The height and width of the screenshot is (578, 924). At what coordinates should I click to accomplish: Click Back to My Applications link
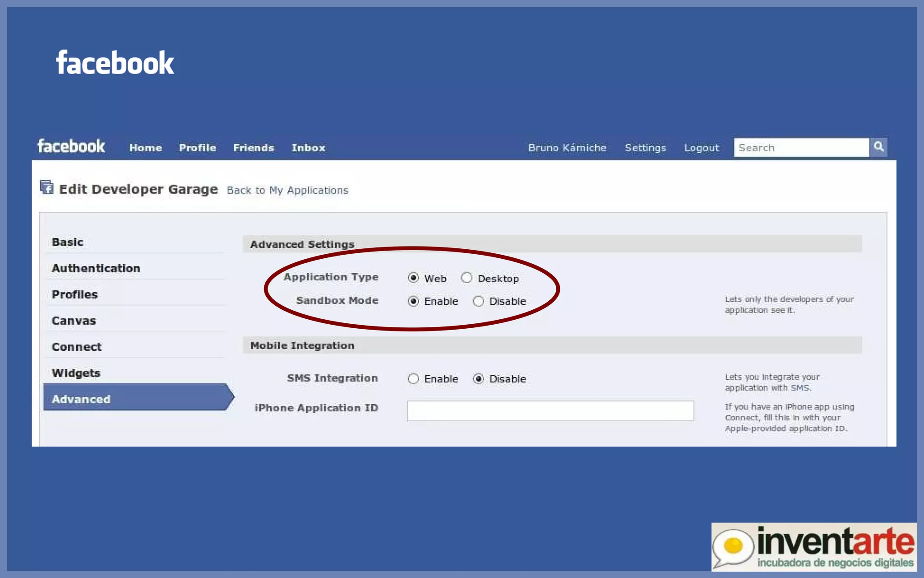pos(287,191)
